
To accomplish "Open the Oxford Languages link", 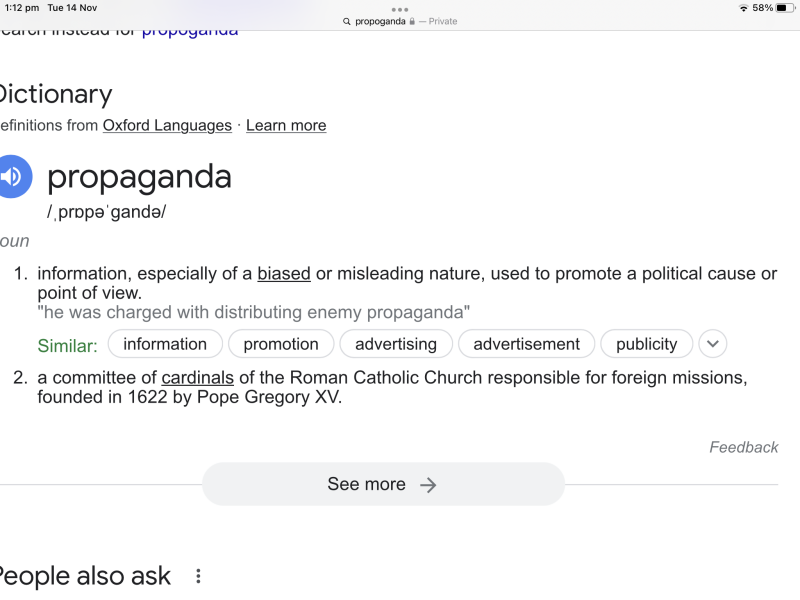I will pos(167,125).
